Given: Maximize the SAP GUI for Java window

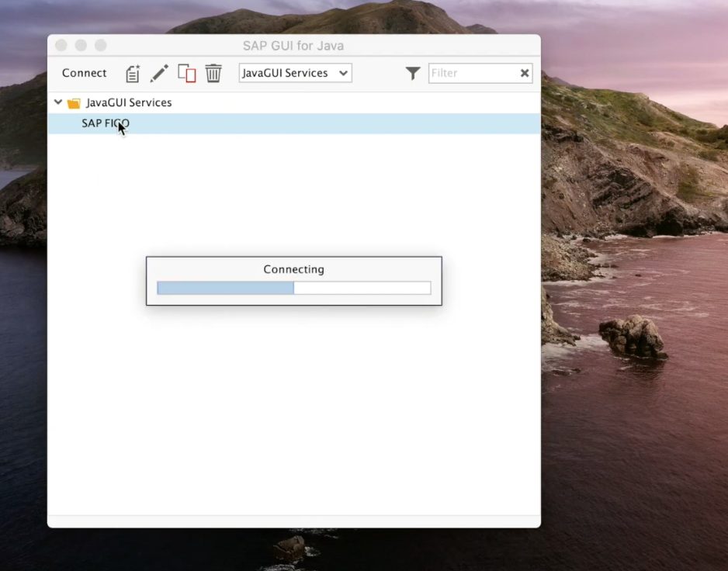Looking at the screenshot, I should pyautogui.click(x=101, y=45).
